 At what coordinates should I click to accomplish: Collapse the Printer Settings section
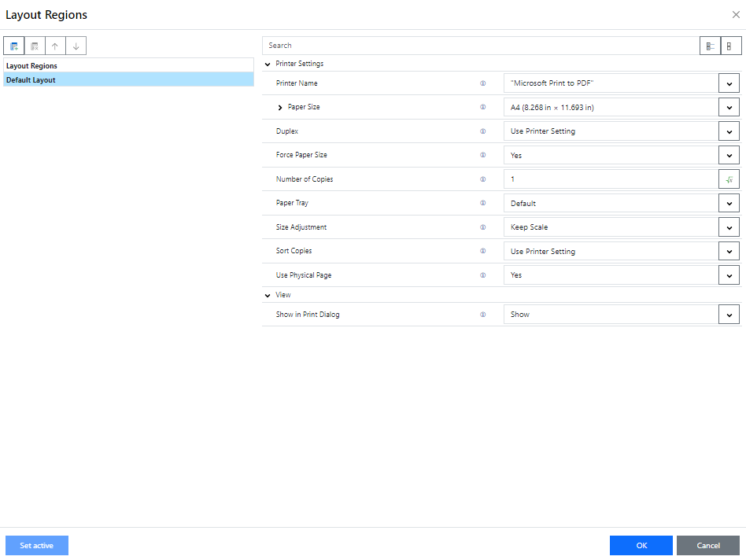268,64
